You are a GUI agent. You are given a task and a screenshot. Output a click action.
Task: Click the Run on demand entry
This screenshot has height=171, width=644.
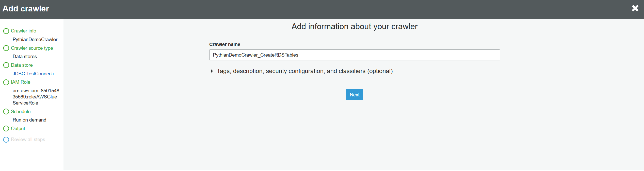click(29, 120)
